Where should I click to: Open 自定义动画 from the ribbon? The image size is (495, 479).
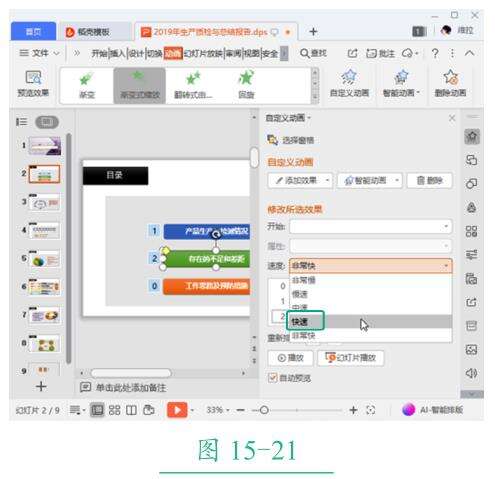tap(349, 83)
